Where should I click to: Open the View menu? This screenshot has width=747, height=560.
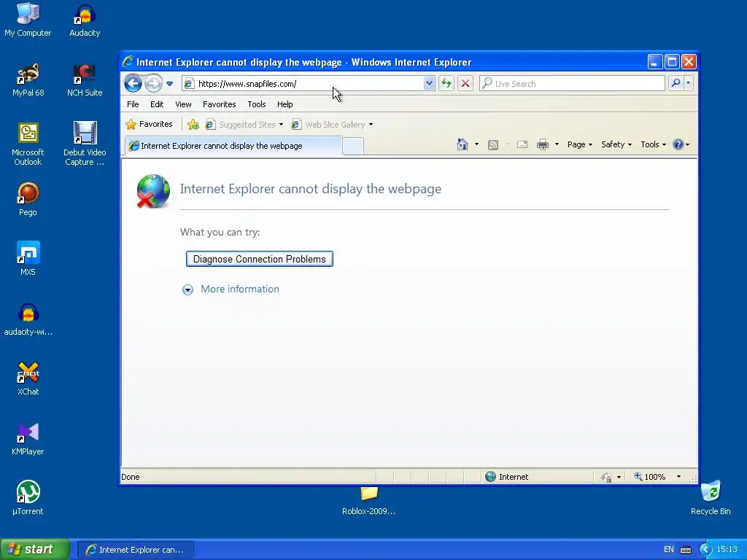pyautogui.click(x=183, y=104)
